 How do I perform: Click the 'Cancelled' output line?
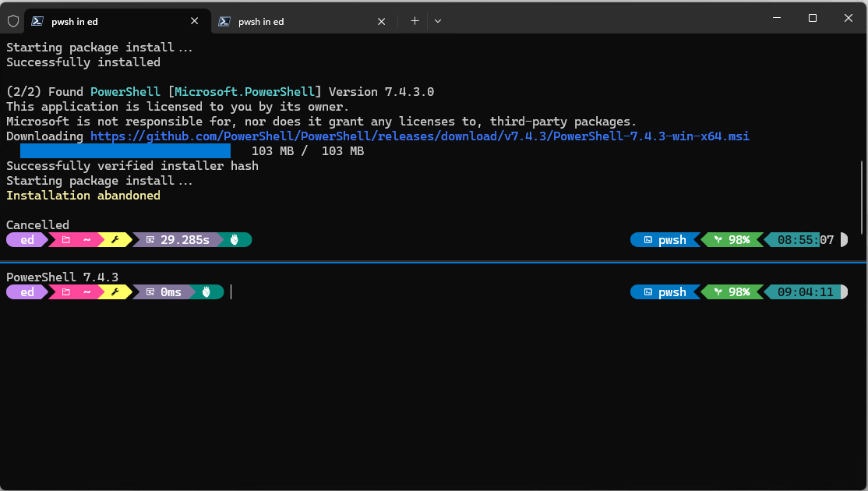[37, 224]
